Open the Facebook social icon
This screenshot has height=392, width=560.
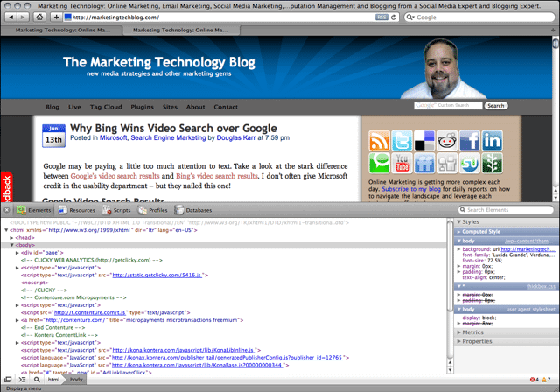[x=469, y=140]
